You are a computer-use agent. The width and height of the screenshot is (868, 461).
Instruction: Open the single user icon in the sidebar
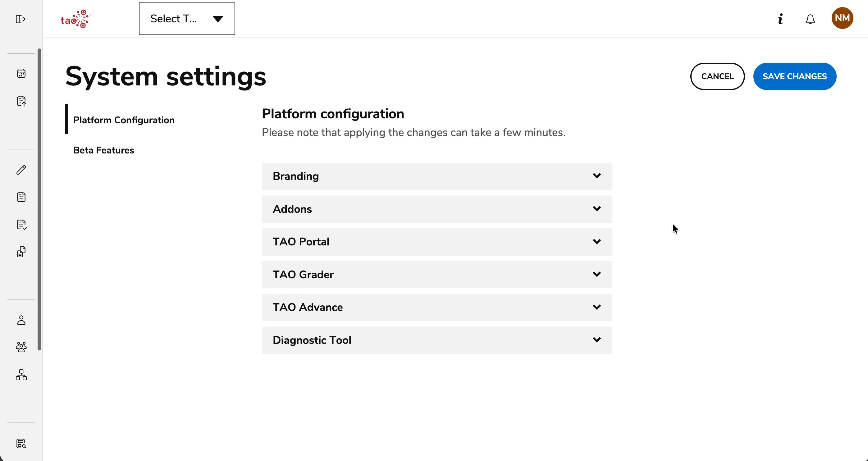point(21,320)
